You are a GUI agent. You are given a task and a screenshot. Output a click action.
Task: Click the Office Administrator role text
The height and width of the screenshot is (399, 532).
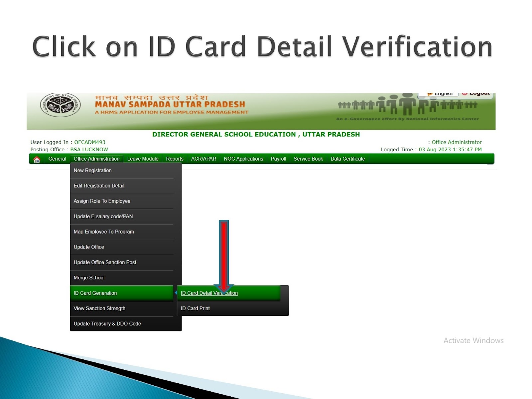(457, 142)
